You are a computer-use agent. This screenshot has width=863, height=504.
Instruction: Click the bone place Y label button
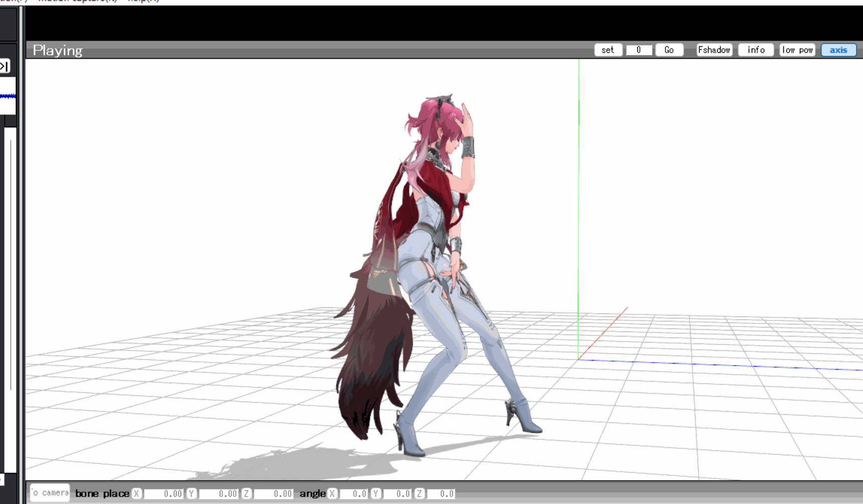(x=191, y=493)
